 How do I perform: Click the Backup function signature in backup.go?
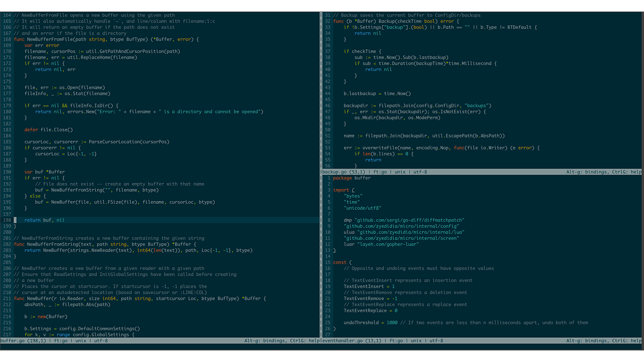(396, 21)
